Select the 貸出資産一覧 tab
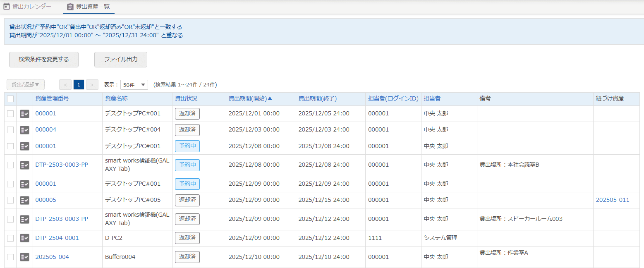644x268 pixels. (89, 7)
